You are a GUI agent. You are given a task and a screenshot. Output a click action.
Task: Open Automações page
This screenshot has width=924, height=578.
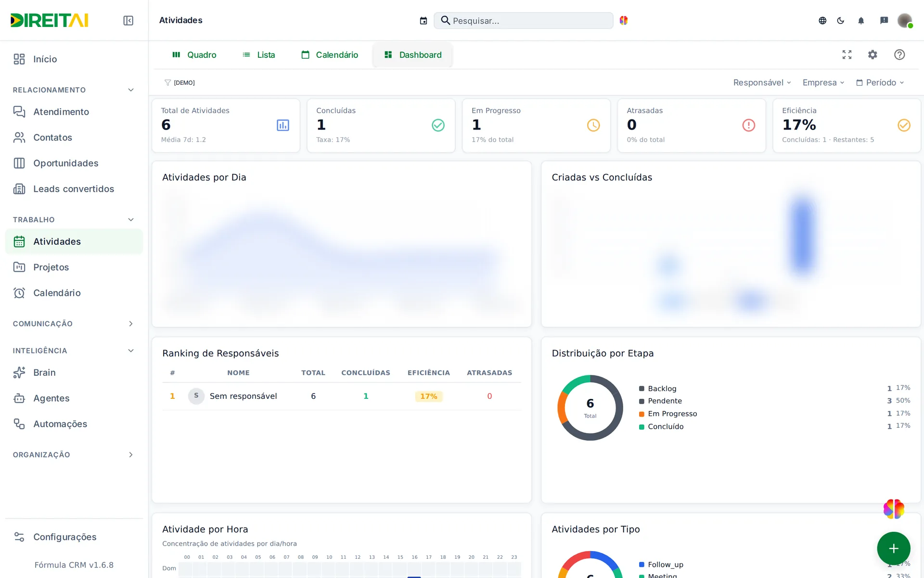(74, 424)
